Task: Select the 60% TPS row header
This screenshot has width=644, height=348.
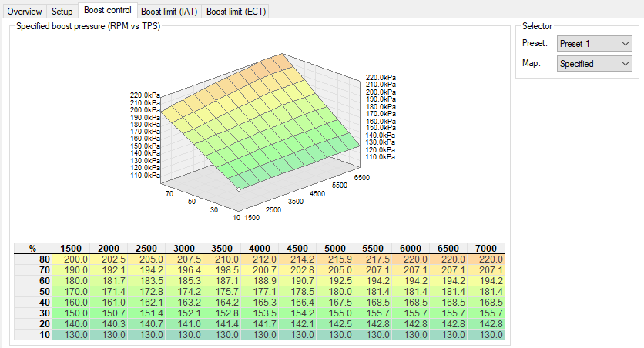Action: (33, 281)
